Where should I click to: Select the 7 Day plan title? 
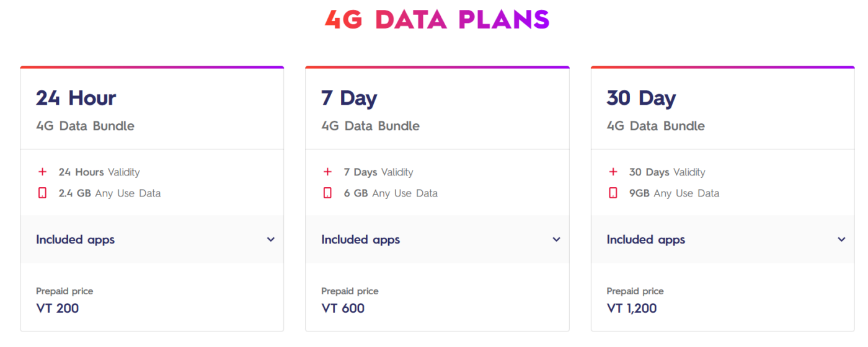point(349,98)
